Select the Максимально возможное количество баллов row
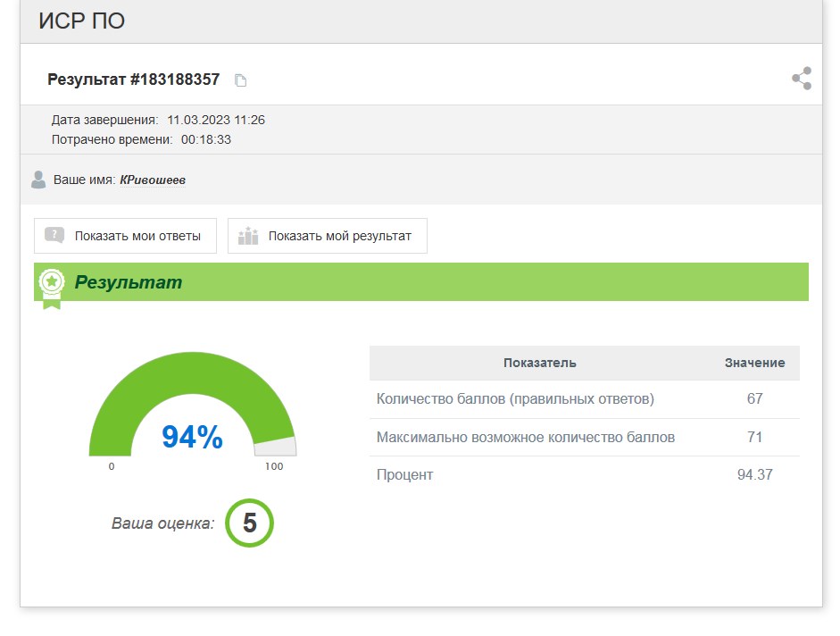 tap(526, 437)
